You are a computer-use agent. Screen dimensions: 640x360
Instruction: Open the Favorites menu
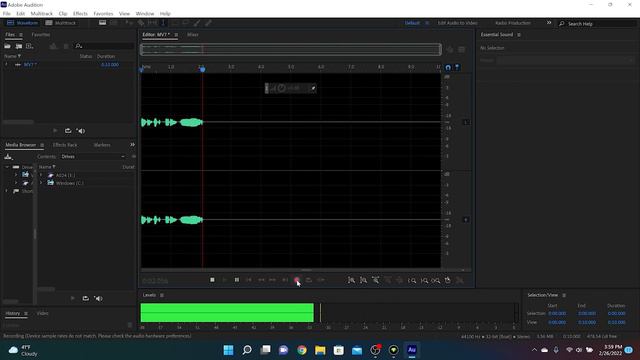coord(103,13)
